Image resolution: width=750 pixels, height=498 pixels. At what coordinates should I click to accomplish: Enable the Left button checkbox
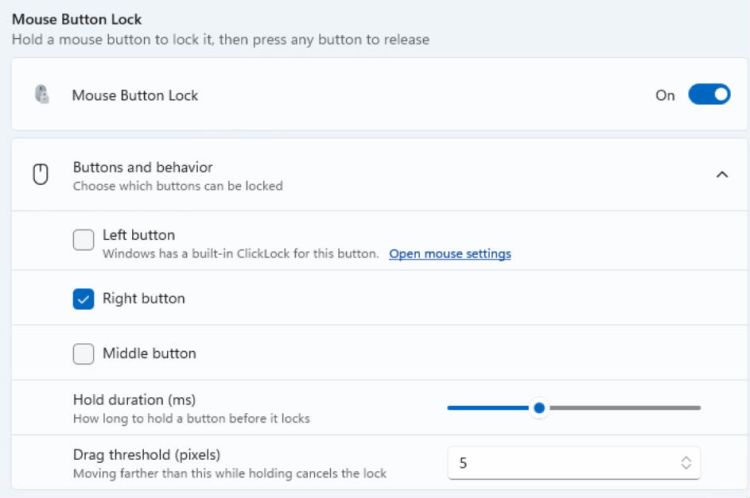click(x=83, y=240)
